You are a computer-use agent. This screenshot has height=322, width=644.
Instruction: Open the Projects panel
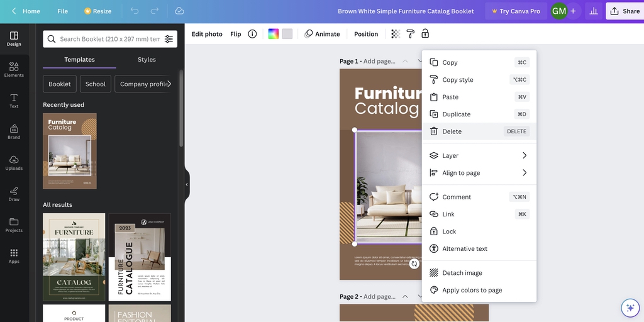[x=14, y=225]
